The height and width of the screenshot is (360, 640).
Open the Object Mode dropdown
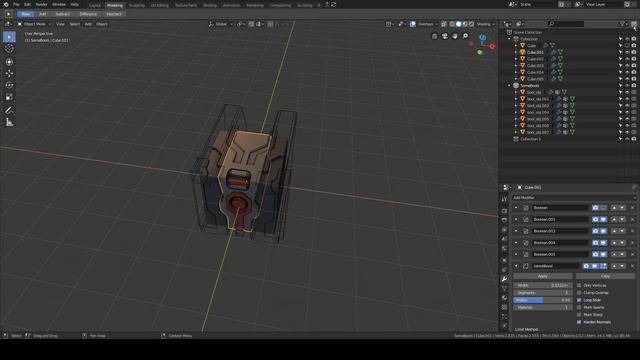point(34,24)
